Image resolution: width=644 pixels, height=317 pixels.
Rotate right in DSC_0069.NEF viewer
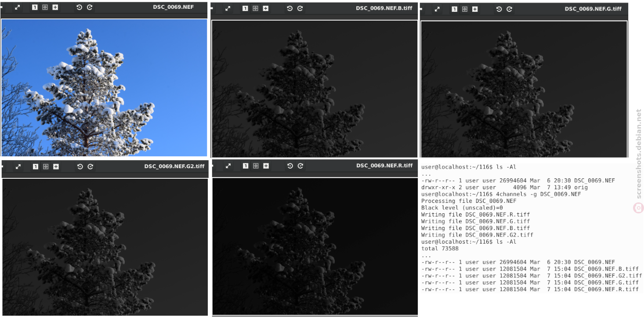[90, 7]
